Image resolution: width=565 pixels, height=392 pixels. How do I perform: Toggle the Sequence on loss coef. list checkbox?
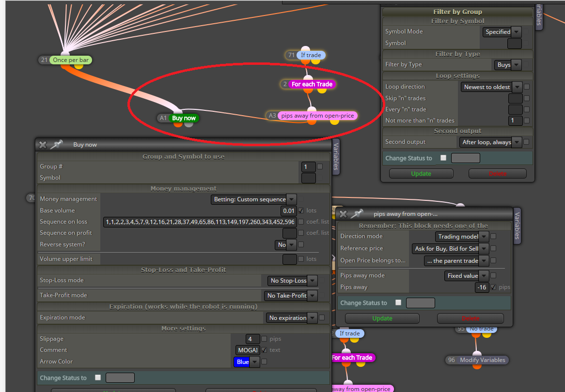[x=301, y=222]
